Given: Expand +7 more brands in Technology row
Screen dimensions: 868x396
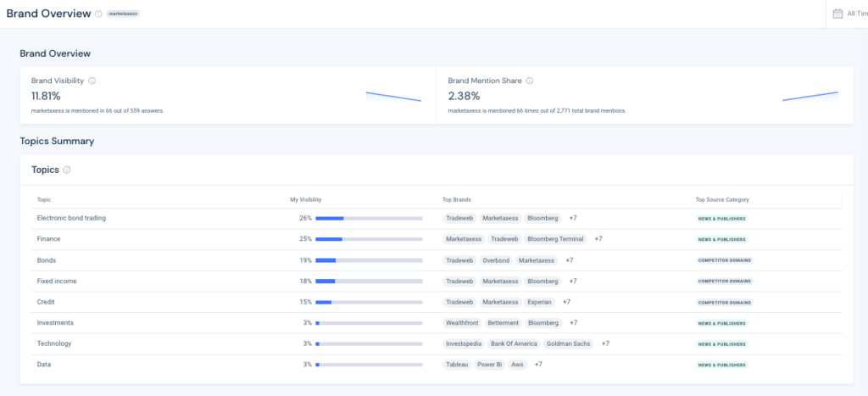Looking at the screenshot, I should click(605, 344).
